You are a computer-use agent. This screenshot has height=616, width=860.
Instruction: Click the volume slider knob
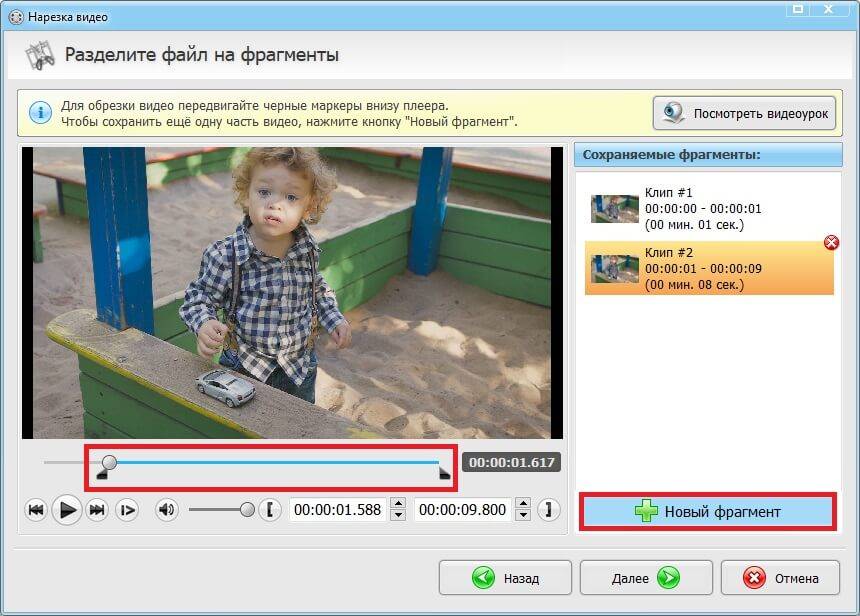tap(247, 510)
